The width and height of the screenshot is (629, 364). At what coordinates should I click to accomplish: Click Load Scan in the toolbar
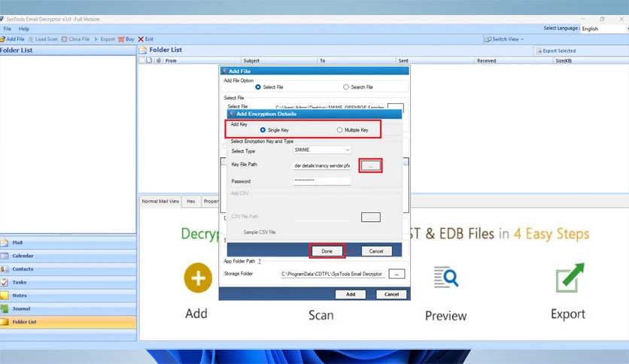click(x=43, y=39)
